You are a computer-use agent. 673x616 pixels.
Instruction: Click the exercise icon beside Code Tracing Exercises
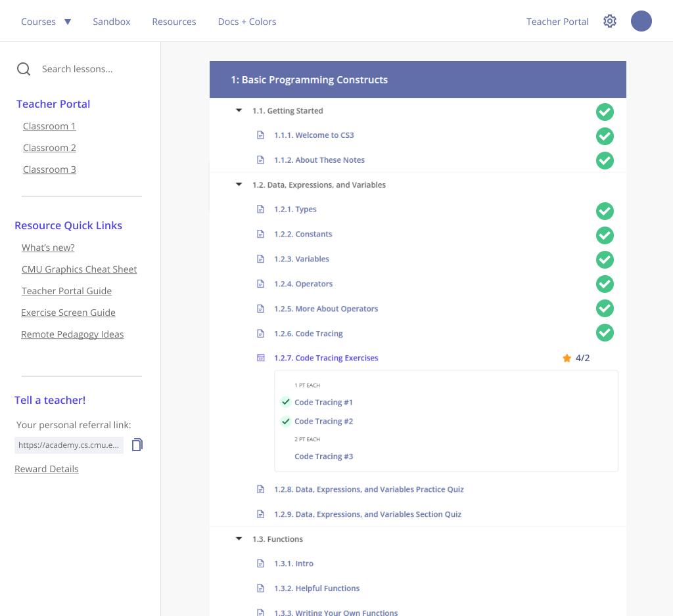pyautogui.click(x=260, y=358)
